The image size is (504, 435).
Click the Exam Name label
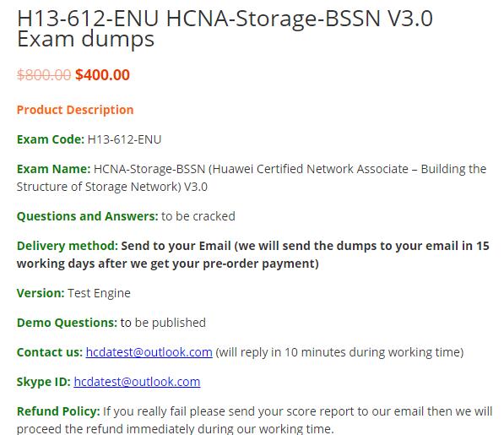pyautogui.click(x=54, y=169)
